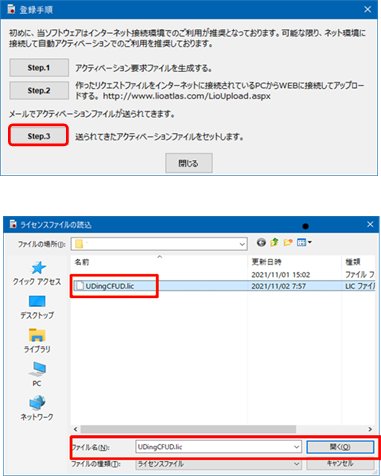Click the Step.2 button

click(x=39, y=90)
